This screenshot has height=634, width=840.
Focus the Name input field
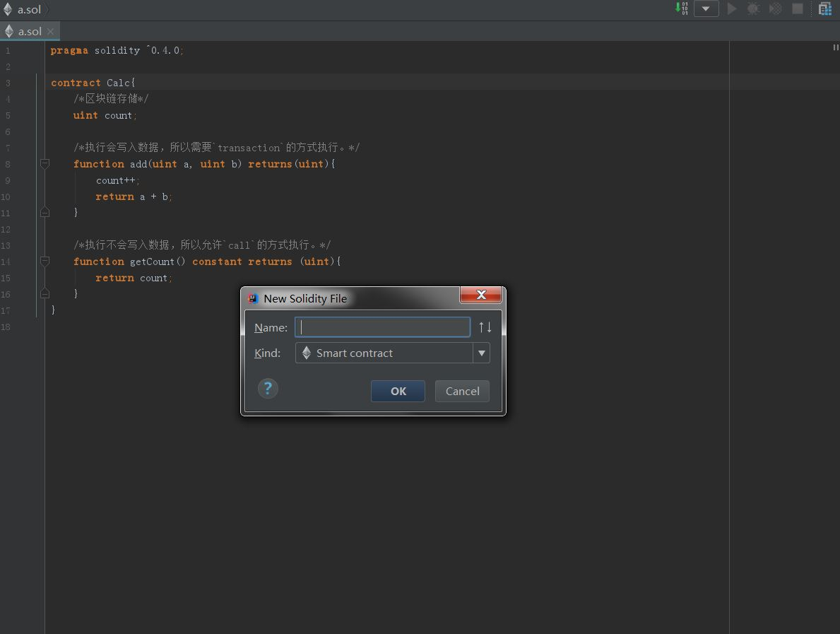click(x=382, y=327)
